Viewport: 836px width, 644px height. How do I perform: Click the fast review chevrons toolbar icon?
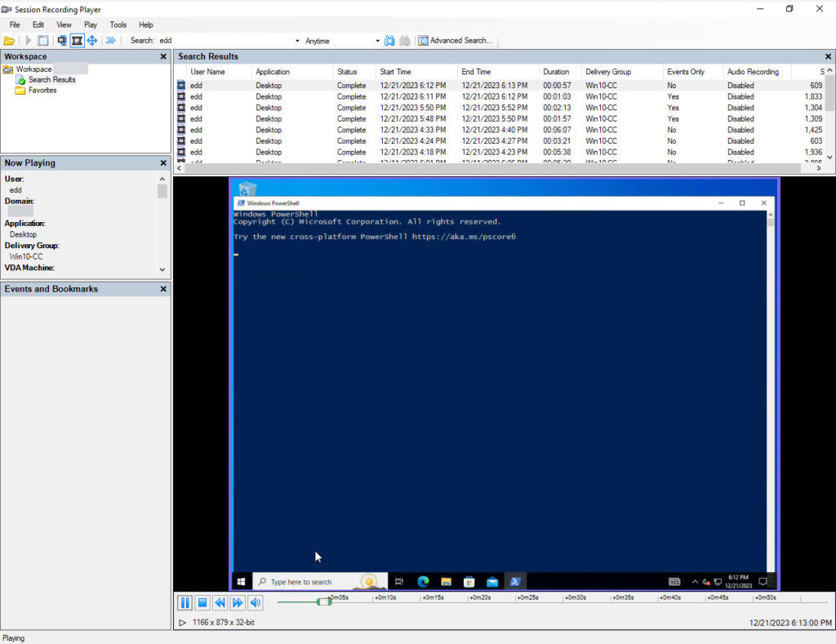pos(110,41)
